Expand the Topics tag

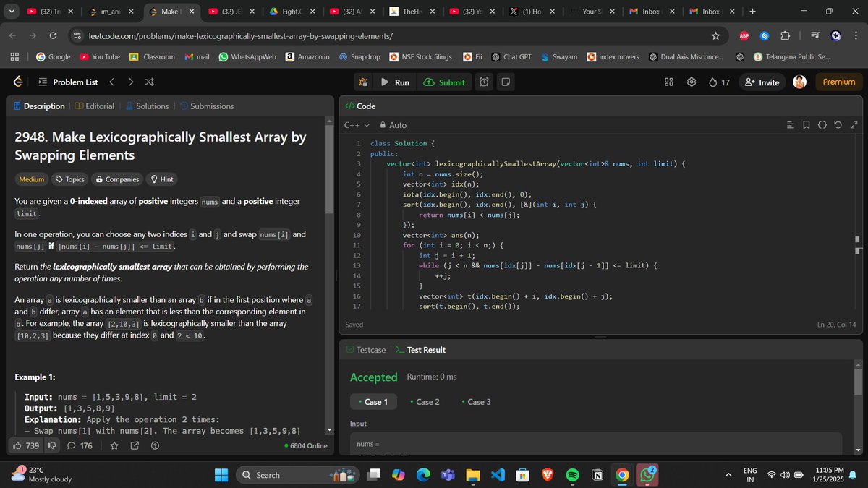pyautogui.click(x=70, y=179)
